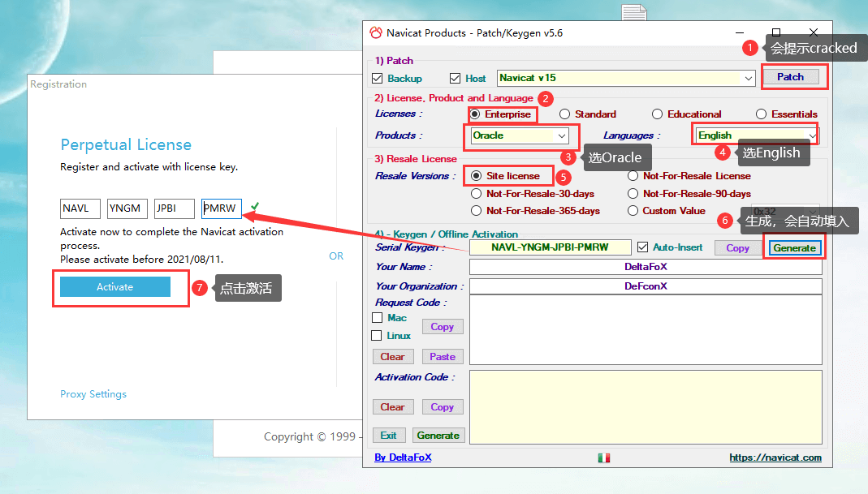The height and width of the screenshot is (494, 868).
Task: Click the Patch button
Action: [790, 77]
